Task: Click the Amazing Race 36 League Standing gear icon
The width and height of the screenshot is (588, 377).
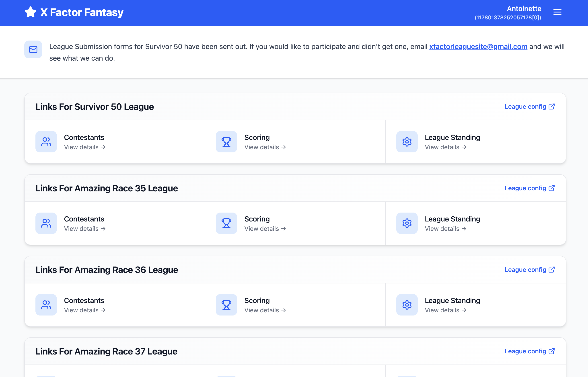Action: coord(407,305)
